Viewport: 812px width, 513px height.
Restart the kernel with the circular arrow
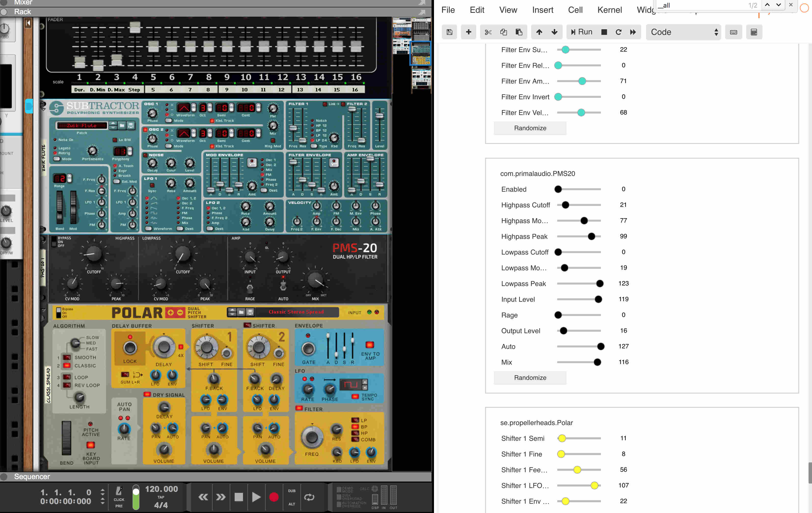click(618, 32)
